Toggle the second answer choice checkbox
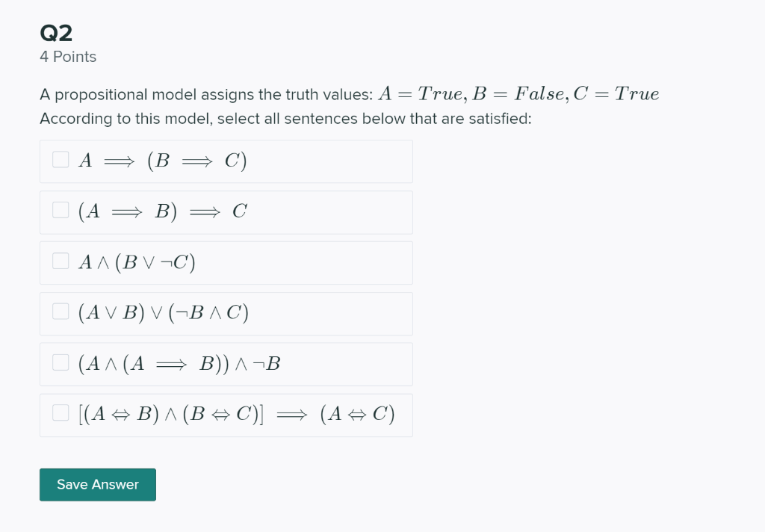The image size is (765, 532). coord(60,210)
